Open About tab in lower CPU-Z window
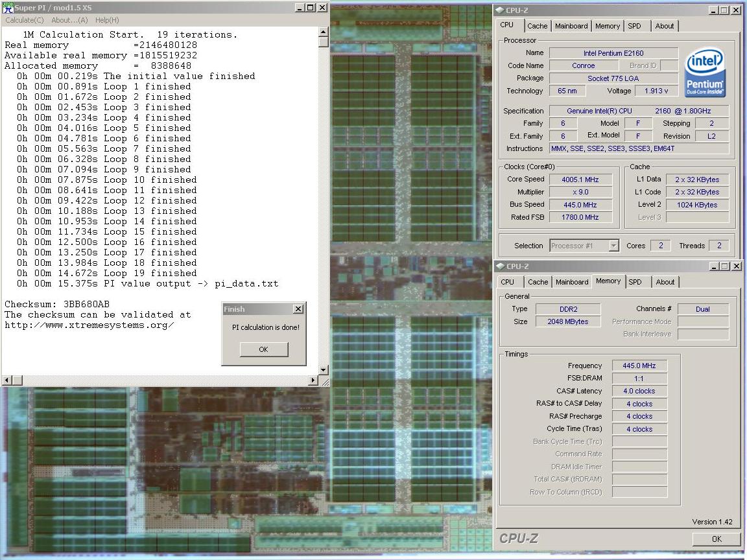Screen dimensions: 747x560 [665, 282]
